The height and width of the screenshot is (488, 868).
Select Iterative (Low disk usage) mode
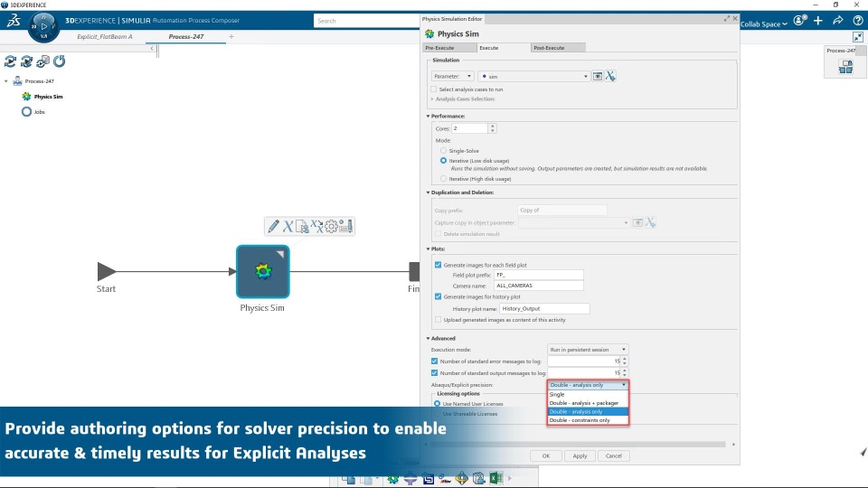tap(443, 161)
